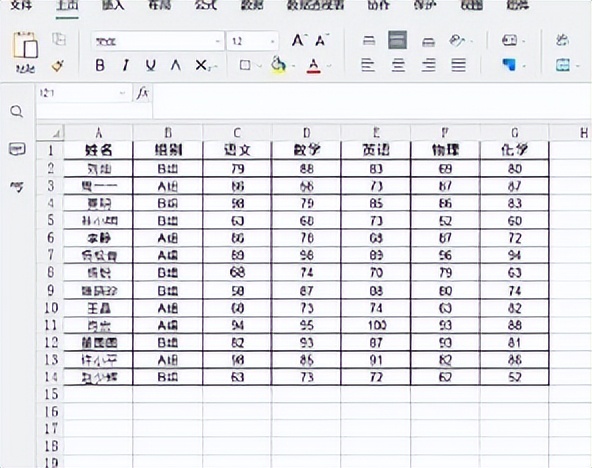Click the bottom icon at ribbon's far right
This screenshot has height=468, width=592.
coord(563,65)
